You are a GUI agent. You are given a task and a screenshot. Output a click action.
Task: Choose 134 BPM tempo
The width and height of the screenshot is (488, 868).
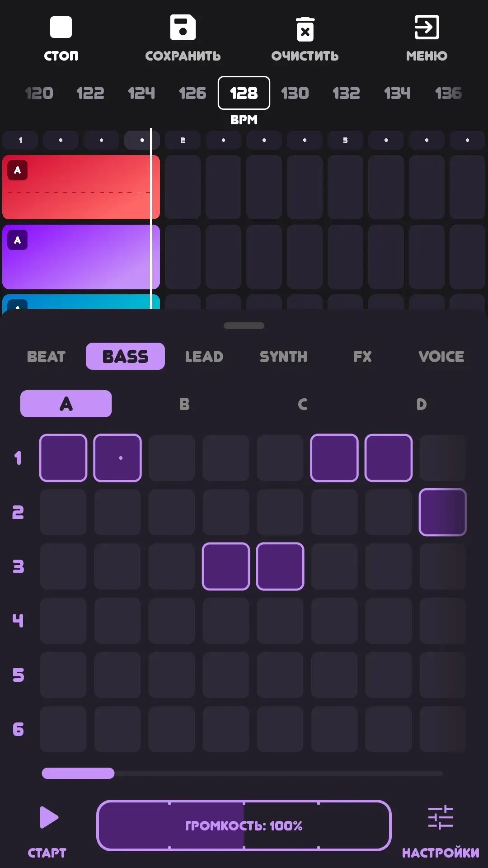tap(397, 93)
